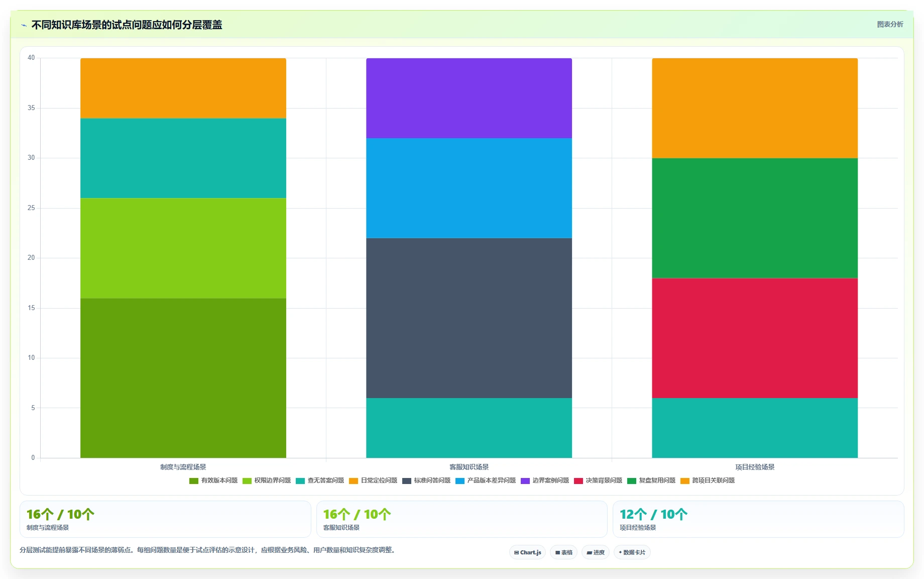Click dark green 有效版本 segment in 制度与流程场景 bar

pos(183,378)
